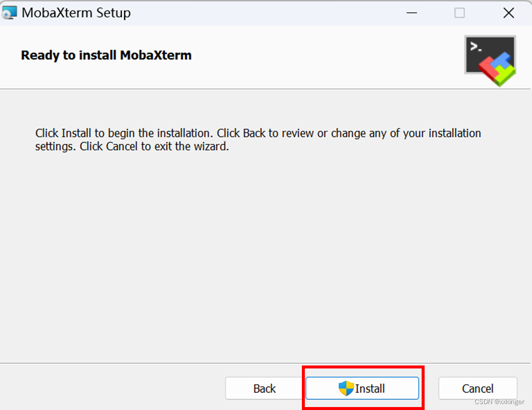Close the MobaXterm Setup window
Screen dimensions: 532x410
pyautogui.click(x=509, y=13)
